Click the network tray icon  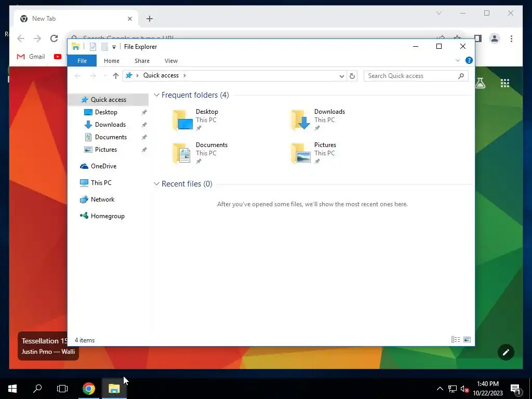[453, 389]
